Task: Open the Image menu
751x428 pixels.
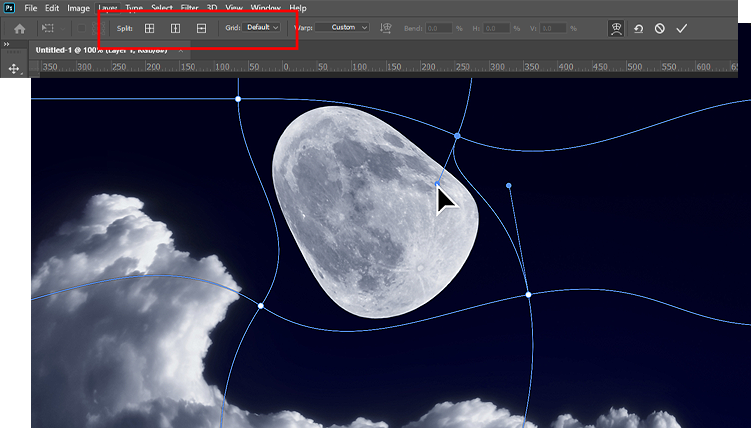Action: pos(78,8)
